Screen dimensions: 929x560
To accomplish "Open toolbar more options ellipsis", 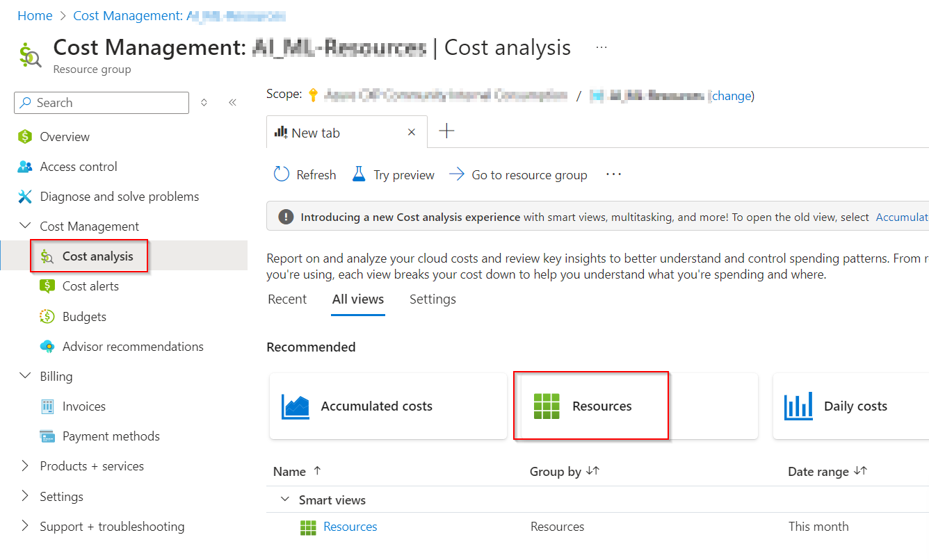I will coord(613,174).
